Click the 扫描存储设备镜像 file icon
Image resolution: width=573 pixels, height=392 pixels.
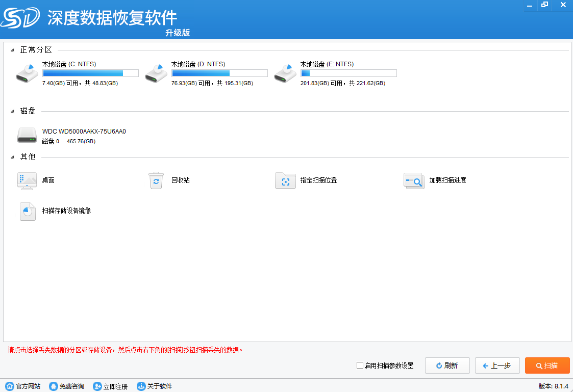pyautogui.click(x=28, y=212)
